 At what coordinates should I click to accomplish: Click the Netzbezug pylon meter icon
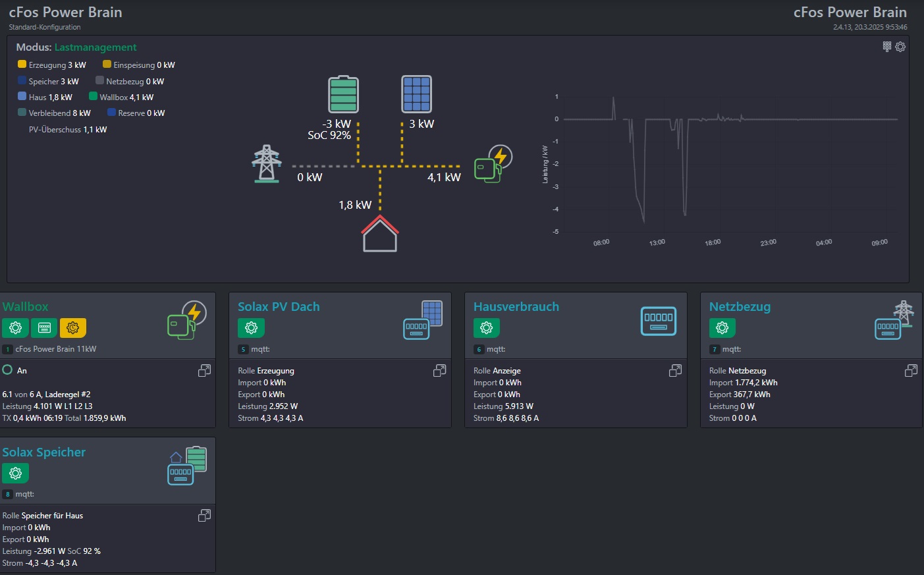[x=894, y=320]
